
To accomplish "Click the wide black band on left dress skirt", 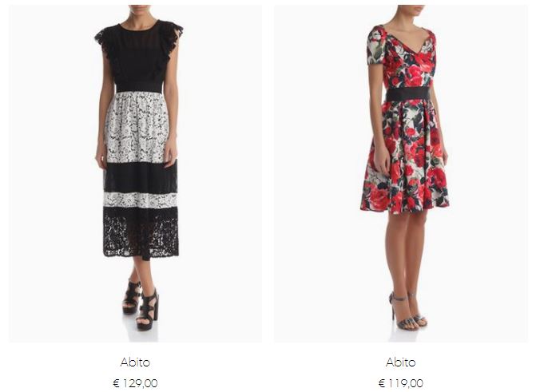I will [141, 177].
